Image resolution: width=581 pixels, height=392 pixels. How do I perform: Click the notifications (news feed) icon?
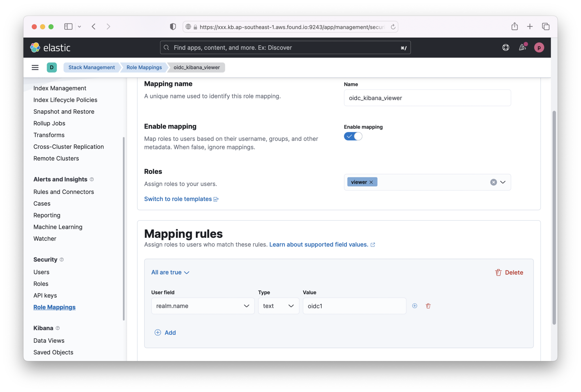coord(522,47)
